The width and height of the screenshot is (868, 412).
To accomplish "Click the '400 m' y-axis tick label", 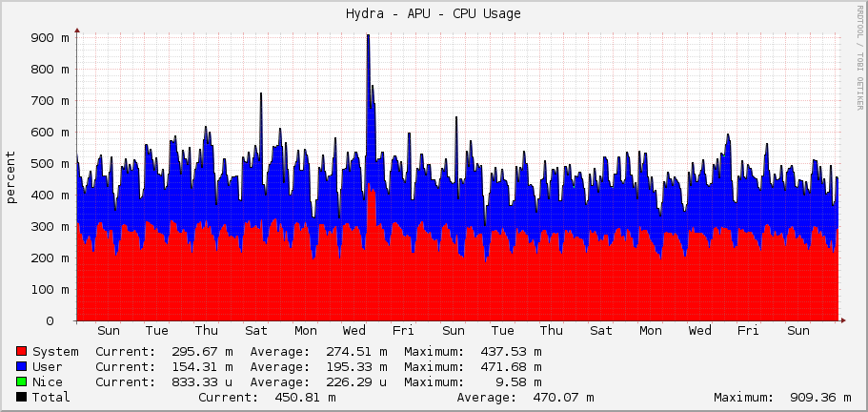I will coord(50,195).
